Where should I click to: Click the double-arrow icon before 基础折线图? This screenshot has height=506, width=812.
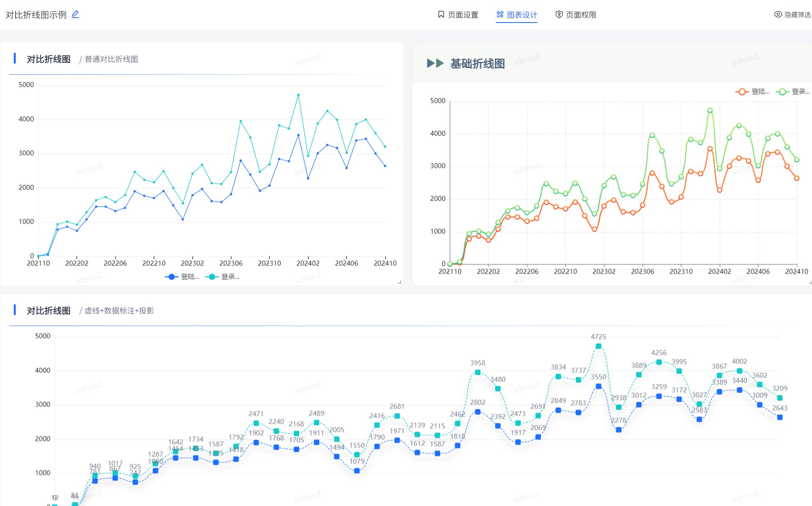click(x=435, y=63)
